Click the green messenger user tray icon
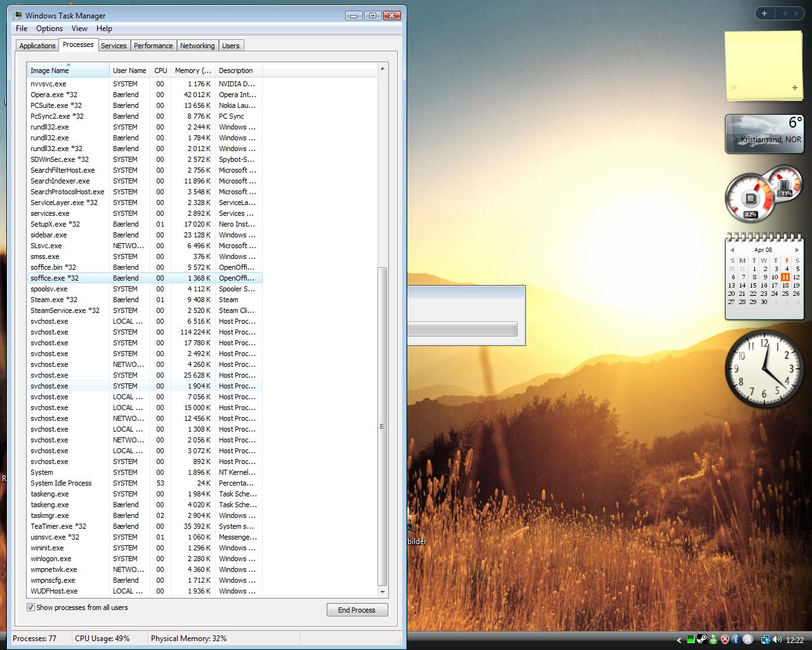812x650 pixels. (x=713, y=640)
